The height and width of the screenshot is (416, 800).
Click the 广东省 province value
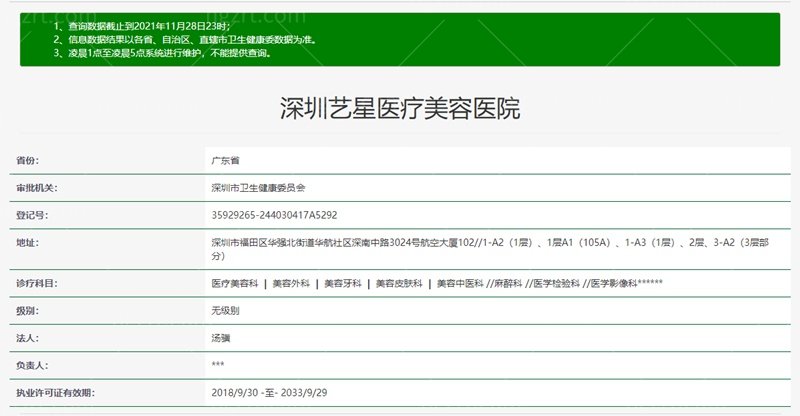[x=225, y=160]
